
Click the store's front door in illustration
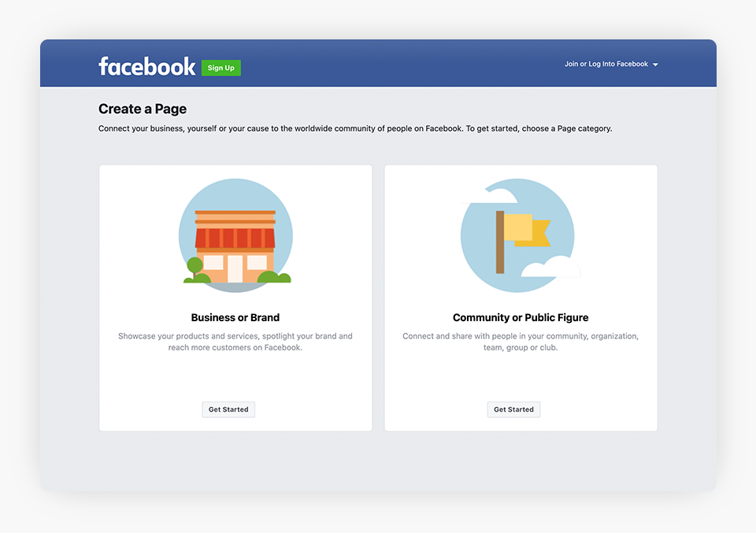click(235, 268)
